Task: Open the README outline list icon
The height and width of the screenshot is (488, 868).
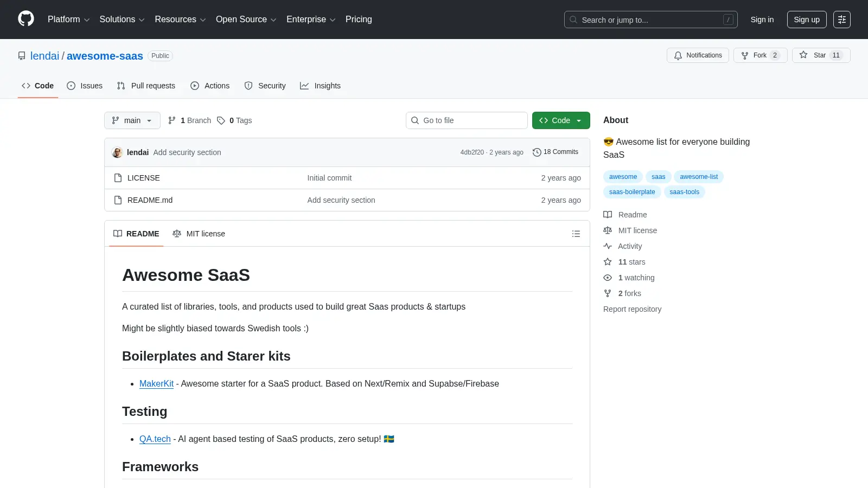Action: [576, 234]
